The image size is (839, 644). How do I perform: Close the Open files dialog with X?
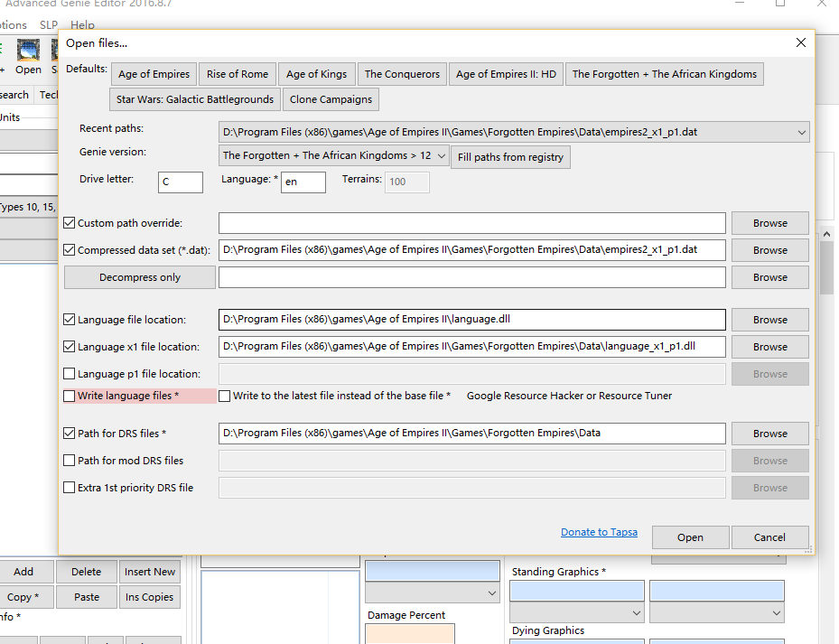[800, 42]
